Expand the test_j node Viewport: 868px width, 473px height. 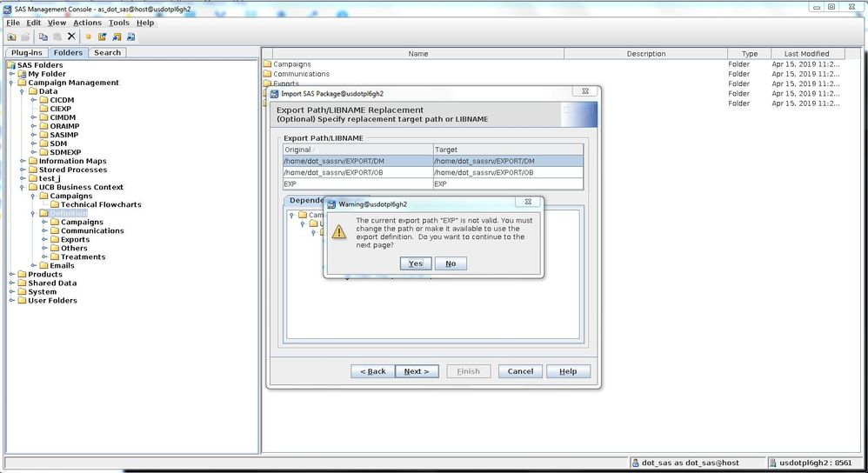[x=22, y=179]
